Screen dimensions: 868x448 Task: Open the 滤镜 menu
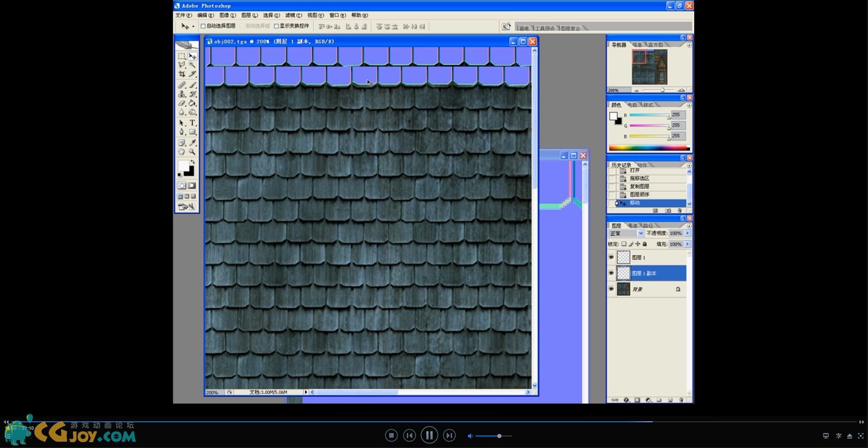point(293,15)
